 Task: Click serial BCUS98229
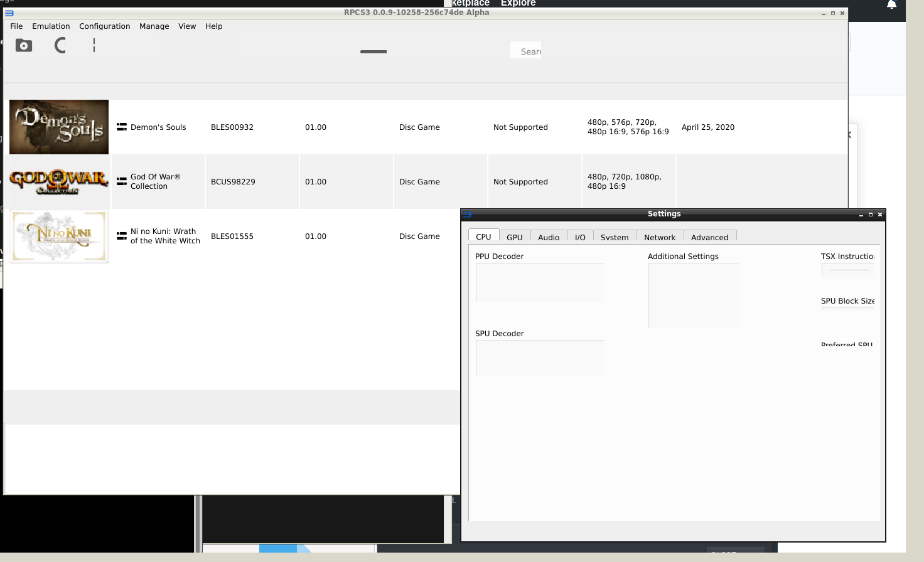point(233,181)
